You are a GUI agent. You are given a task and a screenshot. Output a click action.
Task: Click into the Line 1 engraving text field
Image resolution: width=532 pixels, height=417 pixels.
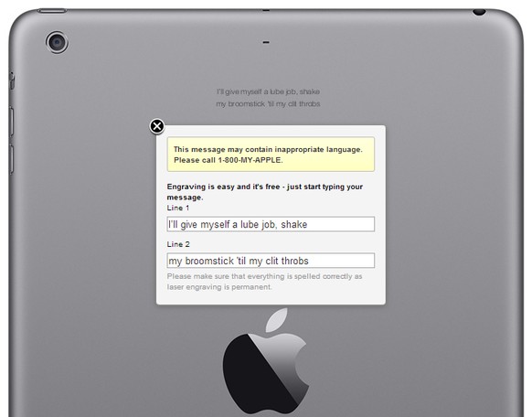coord(271,224)
